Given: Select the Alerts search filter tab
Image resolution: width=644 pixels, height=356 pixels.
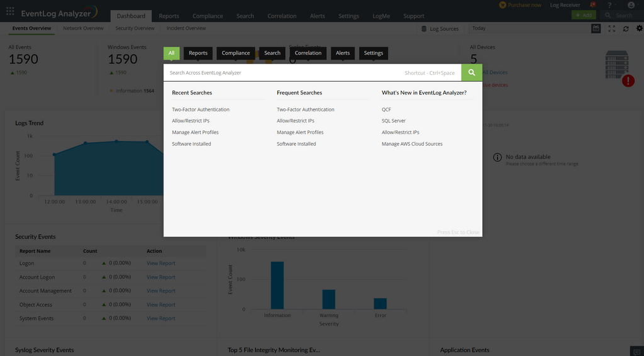Looking at the screenshot, I should click(343, 53).
